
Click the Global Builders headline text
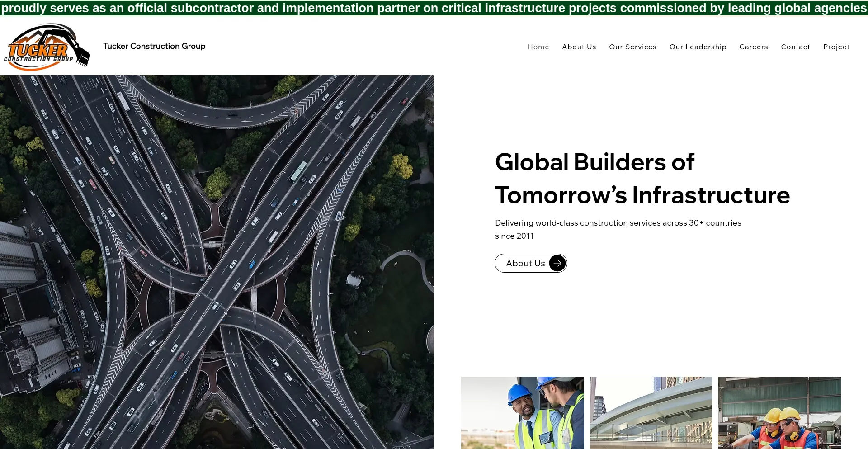click(x=642, y=179)
